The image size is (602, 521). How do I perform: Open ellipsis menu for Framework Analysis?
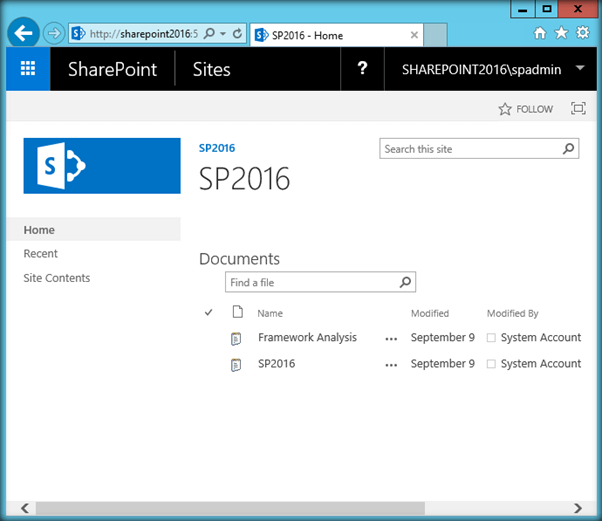pyautogui.click(x=391, y=339)
